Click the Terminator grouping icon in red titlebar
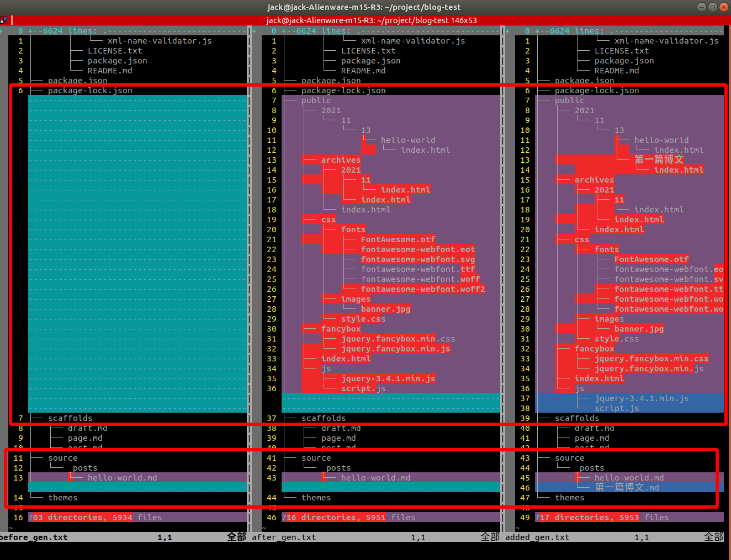Screen dimensions: 731x560 point(3,20)
